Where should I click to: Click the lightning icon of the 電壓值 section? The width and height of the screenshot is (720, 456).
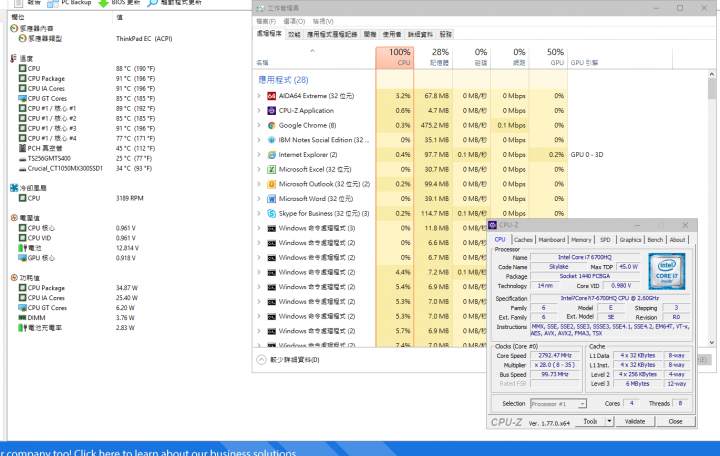[14, 218]
